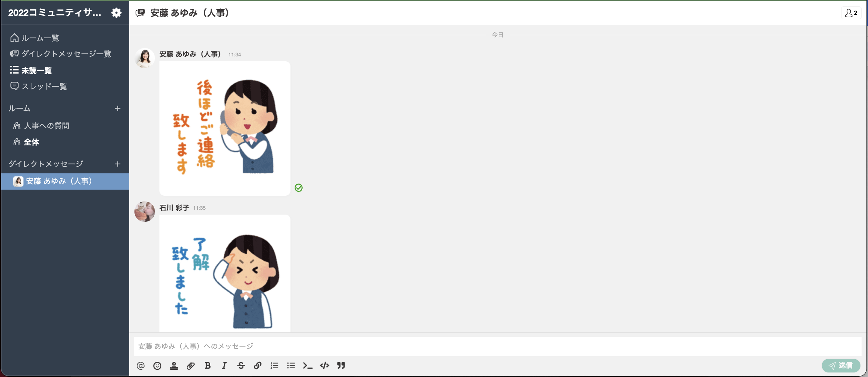
Task: Send the message with 送信 button
Action: [841, 366]
